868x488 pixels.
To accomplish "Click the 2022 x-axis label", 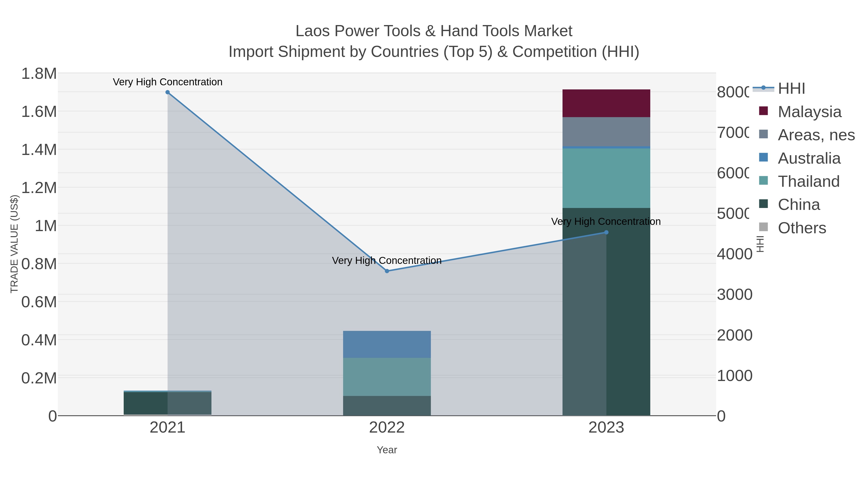I will point(387,428).
